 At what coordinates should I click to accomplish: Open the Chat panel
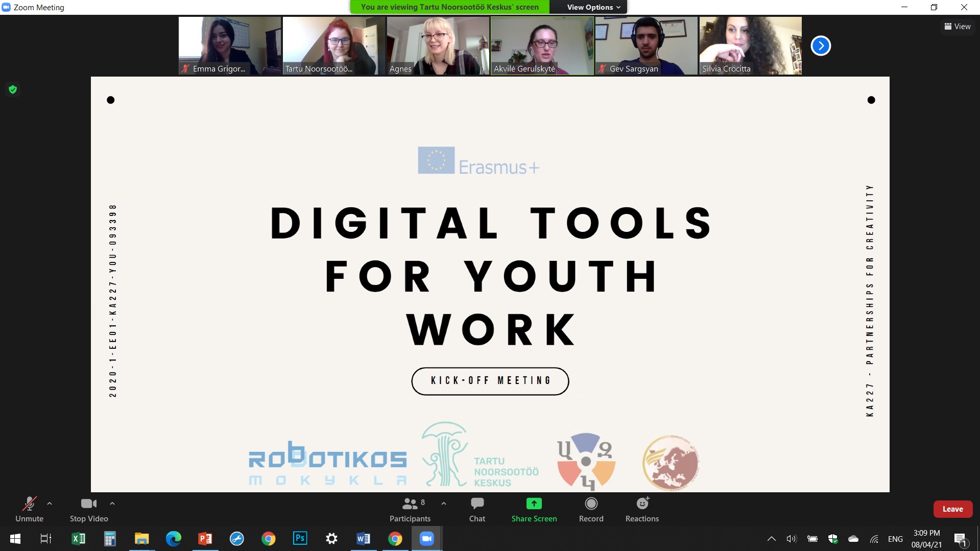tap(477, 509)
